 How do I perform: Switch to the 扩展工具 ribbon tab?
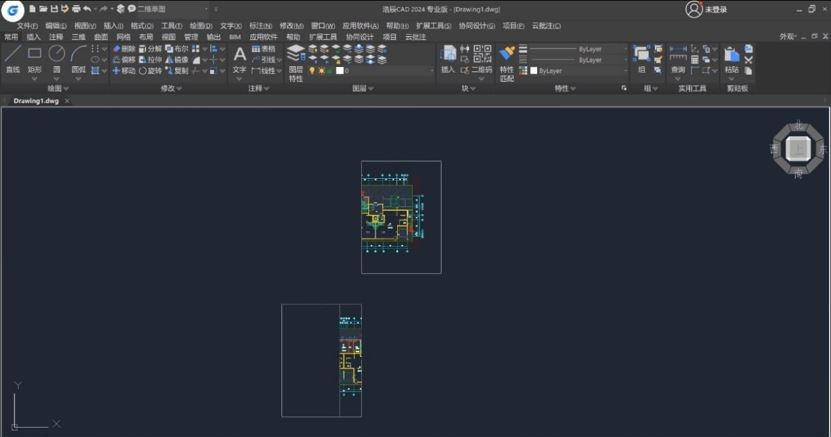pos(323,37)
